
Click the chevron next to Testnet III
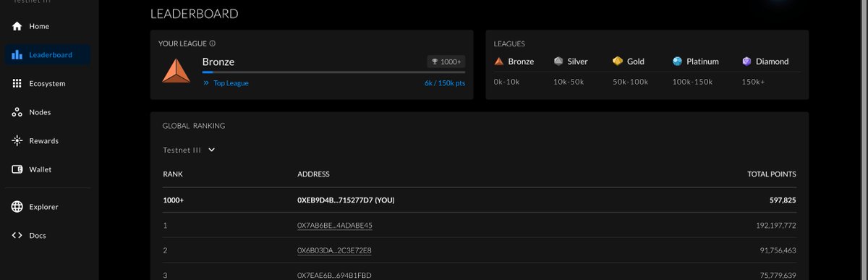(x=212, y=150)
